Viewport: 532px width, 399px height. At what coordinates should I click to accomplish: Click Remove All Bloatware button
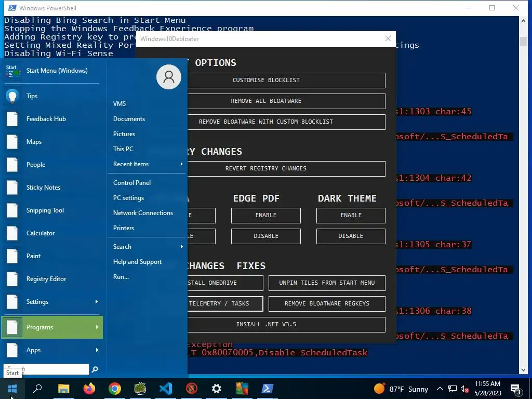click(286, 101)
